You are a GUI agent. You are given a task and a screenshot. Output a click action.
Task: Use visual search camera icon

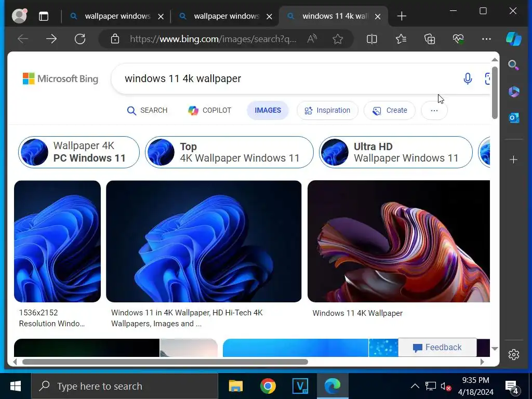(x=487, y=79)
